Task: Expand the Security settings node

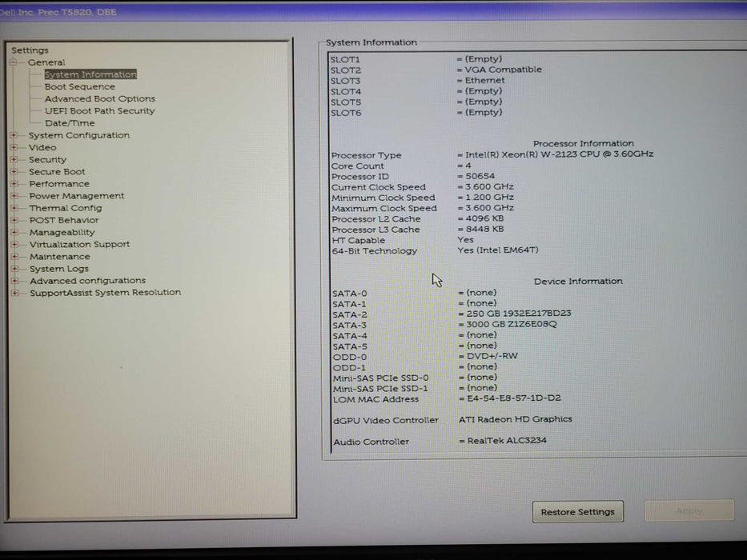Action: [14, 159]
